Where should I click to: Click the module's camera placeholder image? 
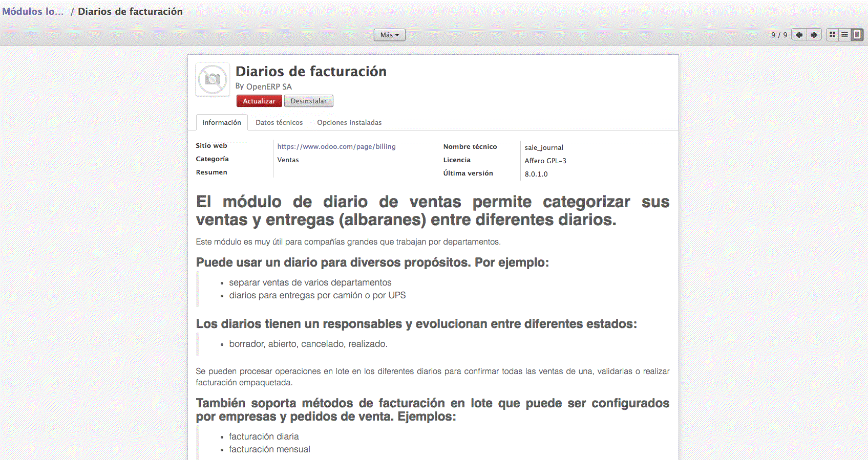(x=213, y=79)
